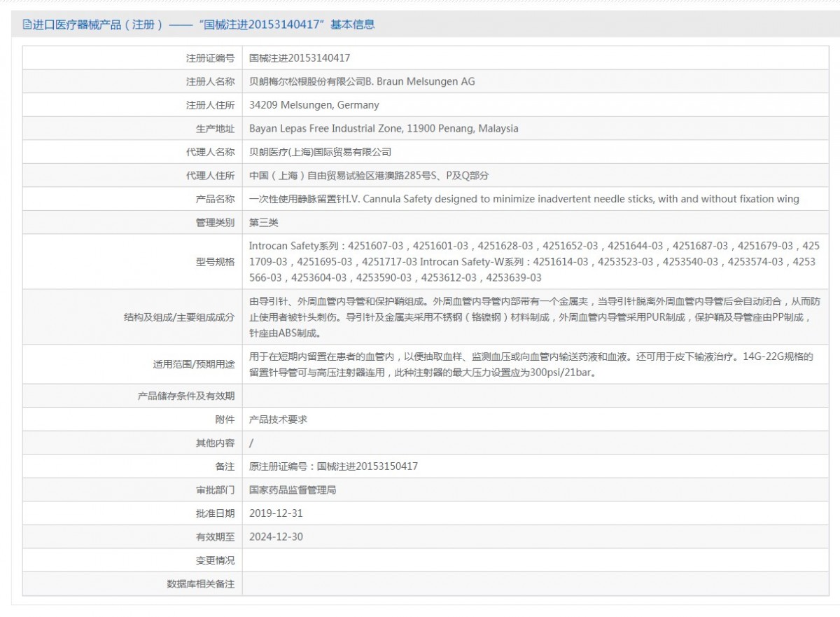
Task: Click the original registration number in 备注 row
Action: [333, 466]
